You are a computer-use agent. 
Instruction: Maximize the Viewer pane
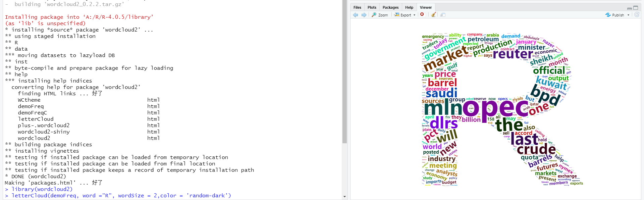point(636,8)
